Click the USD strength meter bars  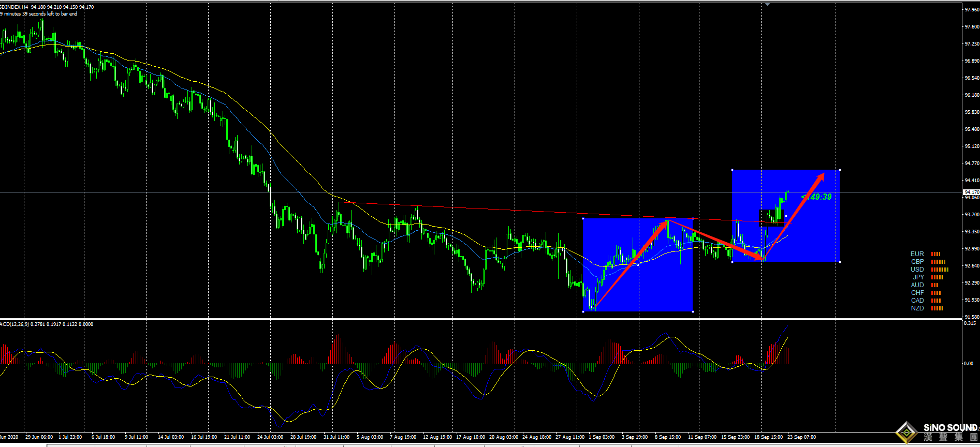point(940,270)
